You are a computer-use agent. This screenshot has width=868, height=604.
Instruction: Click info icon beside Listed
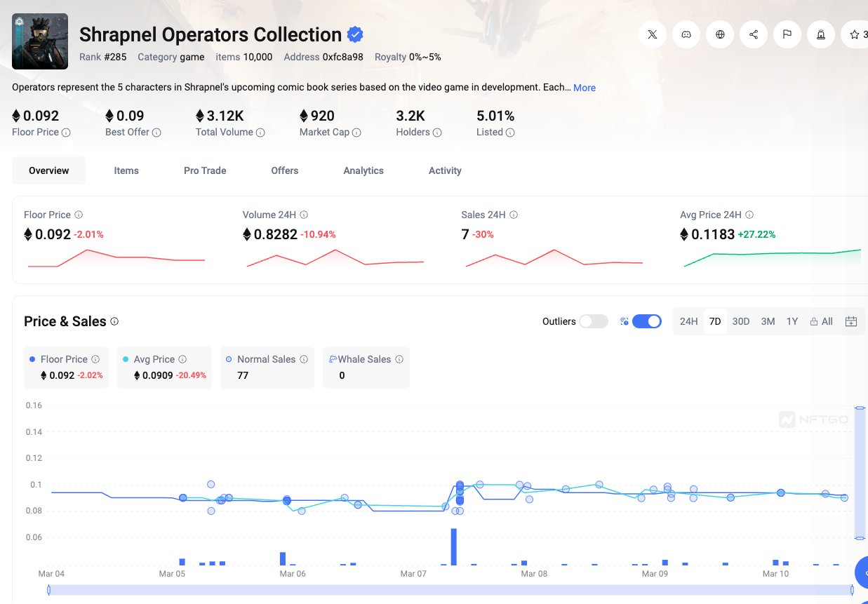tap(510, 133)
